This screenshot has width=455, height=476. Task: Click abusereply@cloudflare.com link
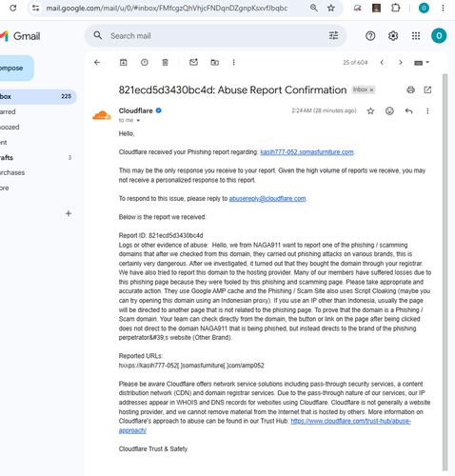coord(267,199)
